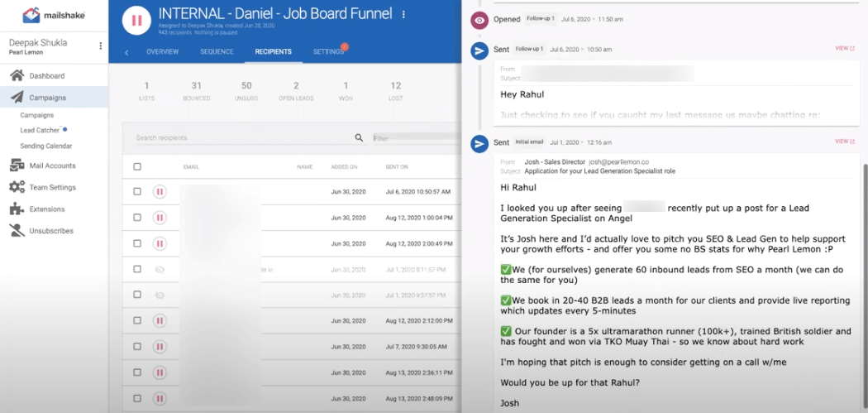Check the box for Jul 6, 2020 10:50:57 AM row
This screenshot has height=413, width=868.
[x=137, y=191]
